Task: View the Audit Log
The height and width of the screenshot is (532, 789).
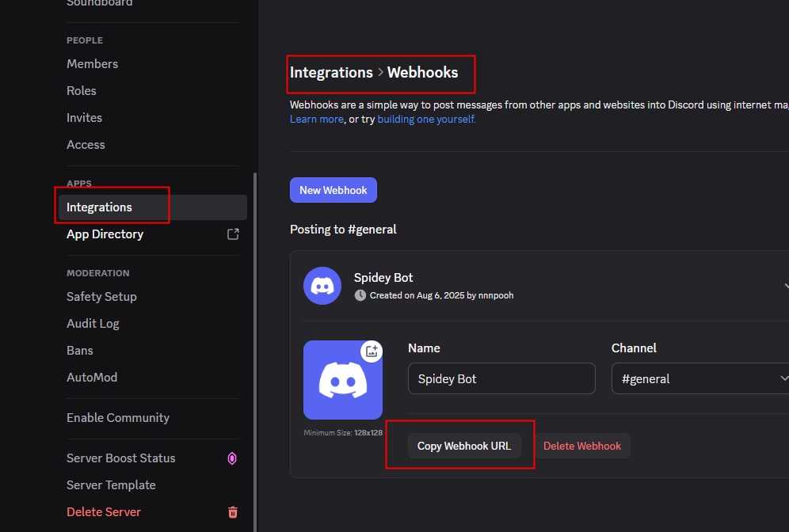Action: click(x=93, y=323)
